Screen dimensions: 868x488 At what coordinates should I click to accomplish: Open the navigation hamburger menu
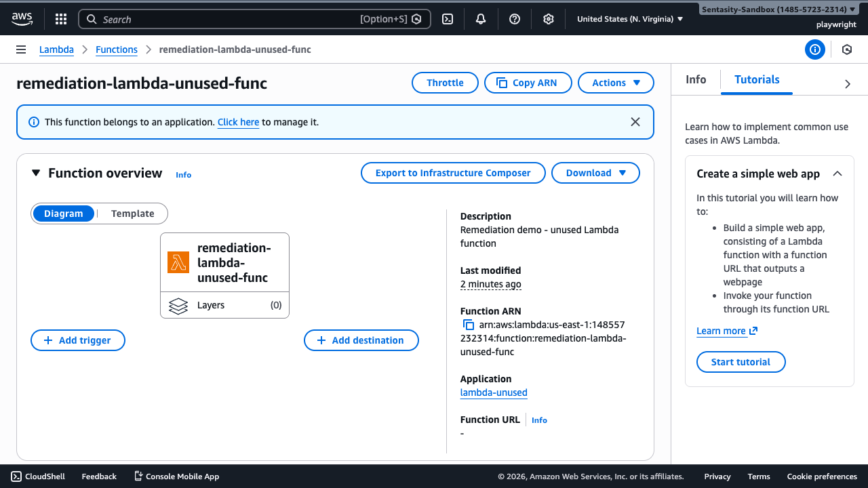[x=21, y=49]
